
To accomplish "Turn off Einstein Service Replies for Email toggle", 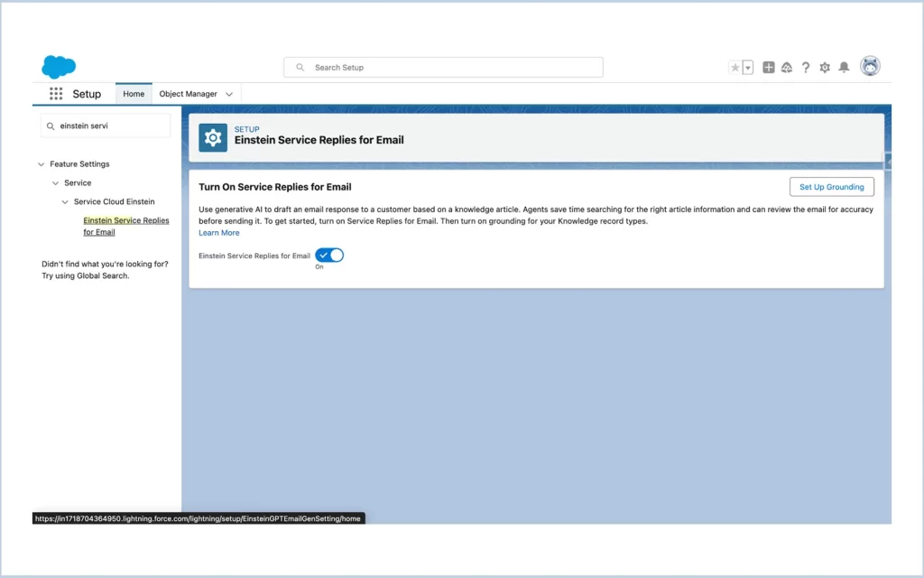I will click(x=329, y=256).
